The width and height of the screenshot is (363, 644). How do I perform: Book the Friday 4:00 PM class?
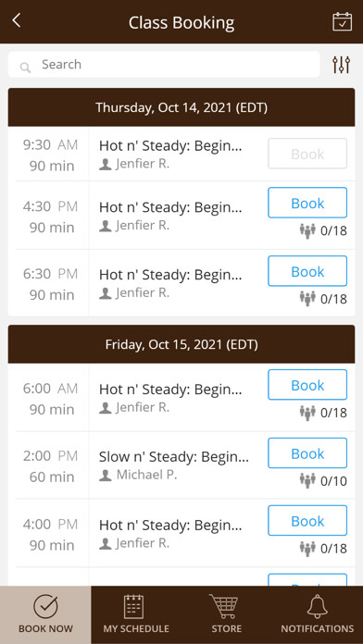pos(307,521)
